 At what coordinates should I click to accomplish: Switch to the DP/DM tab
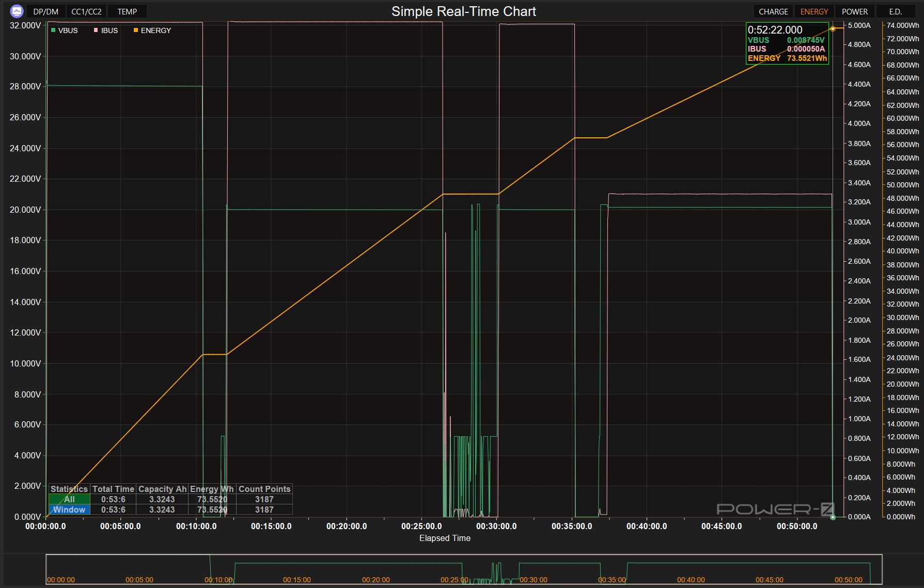[x=45, y=11]
